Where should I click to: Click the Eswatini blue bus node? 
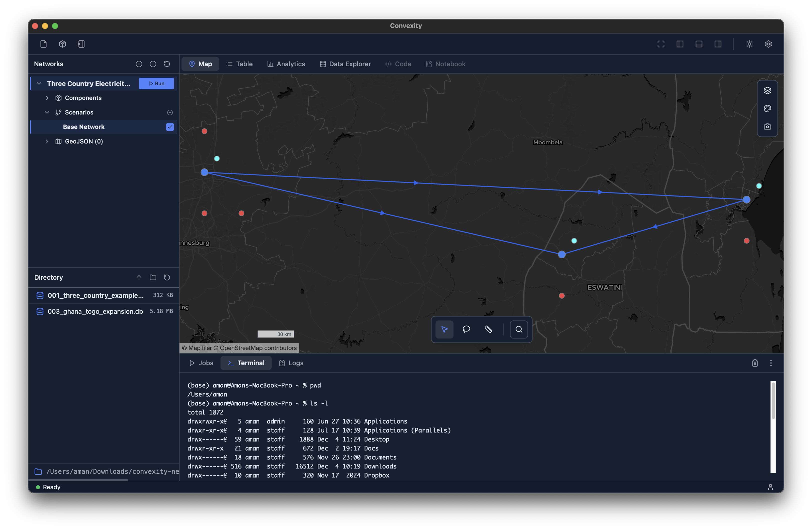click(561, 254)
